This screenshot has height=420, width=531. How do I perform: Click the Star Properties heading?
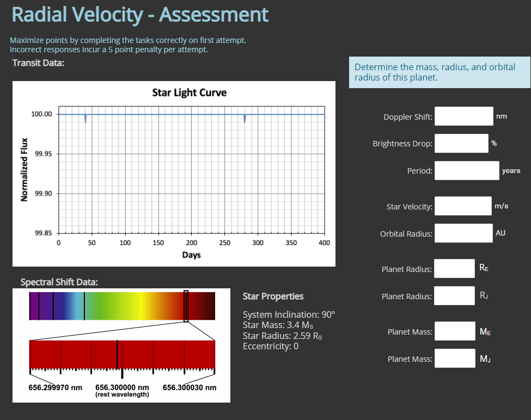(x=273, y=297)
